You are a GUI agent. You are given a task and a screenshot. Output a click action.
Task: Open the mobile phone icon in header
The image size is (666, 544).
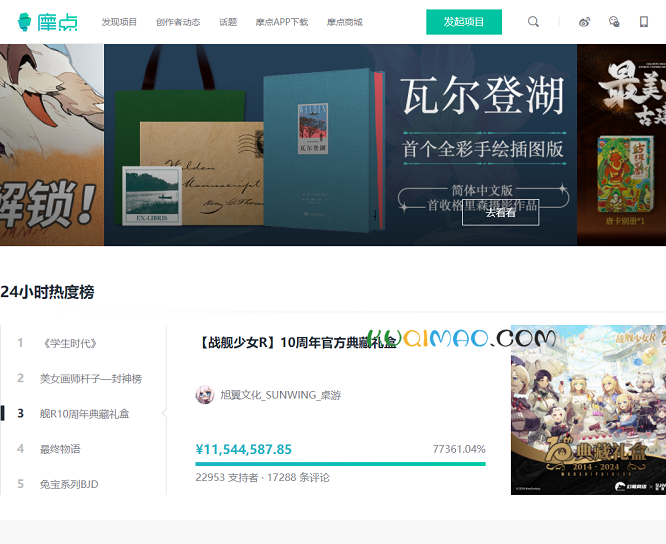pyautogui.click(x=644, y=22)
